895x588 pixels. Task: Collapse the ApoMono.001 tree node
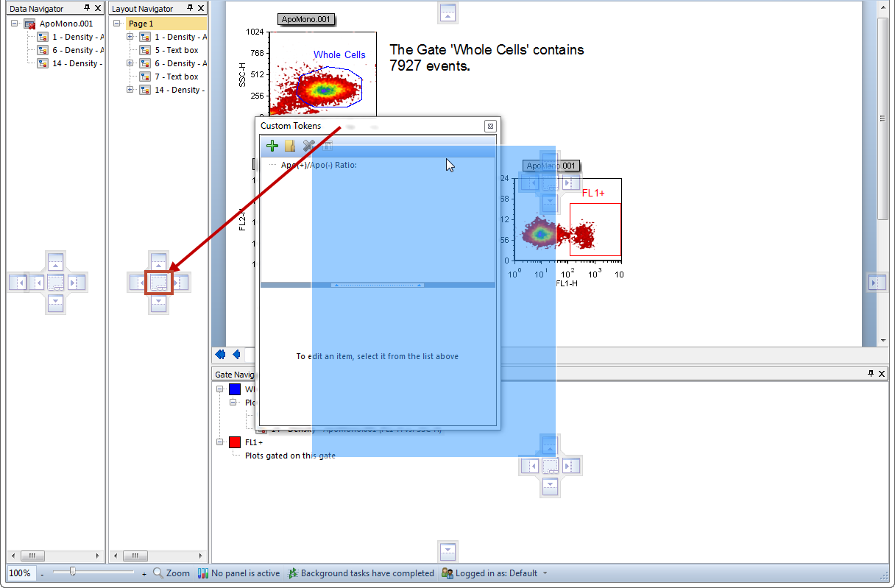14,24
